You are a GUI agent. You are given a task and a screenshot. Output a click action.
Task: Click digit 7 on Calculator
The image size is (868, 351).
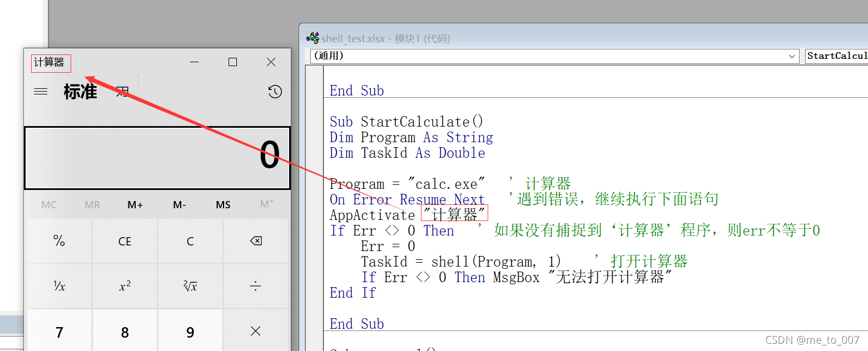(59, 332)
